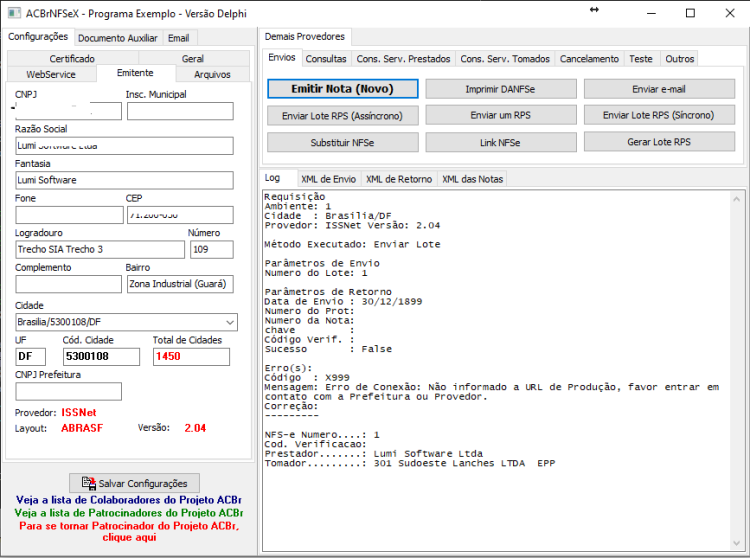Focus the Insc. Municipal field
The width and height of the screenshot is (750, 558).
click(180, 111)
